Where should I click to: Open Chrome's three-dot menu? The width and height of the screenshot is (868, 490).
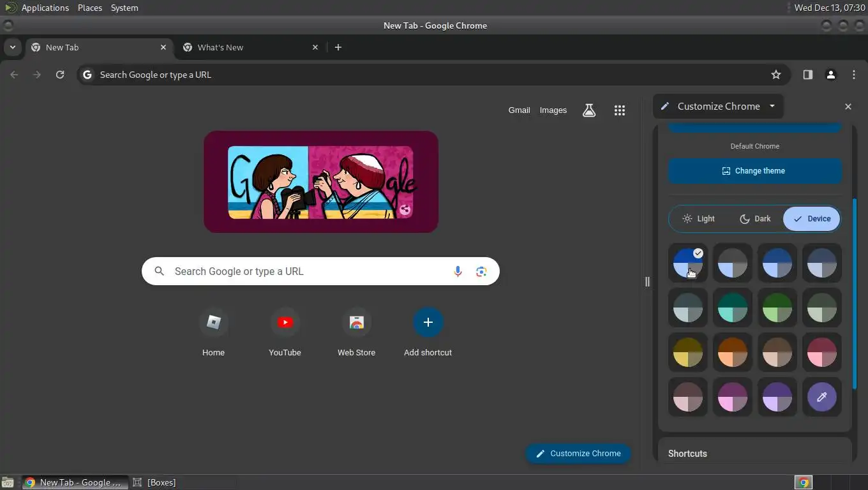(x=854, y=75)
